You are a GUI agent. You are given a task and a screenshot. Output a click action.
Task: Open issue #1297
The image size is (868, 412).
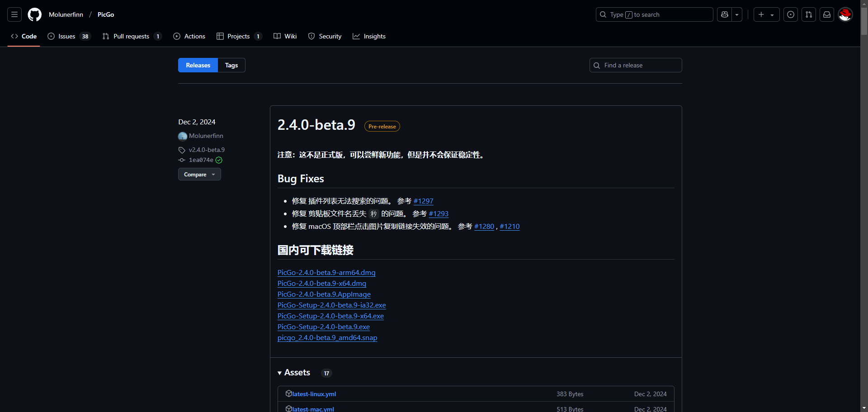point(424,201)
